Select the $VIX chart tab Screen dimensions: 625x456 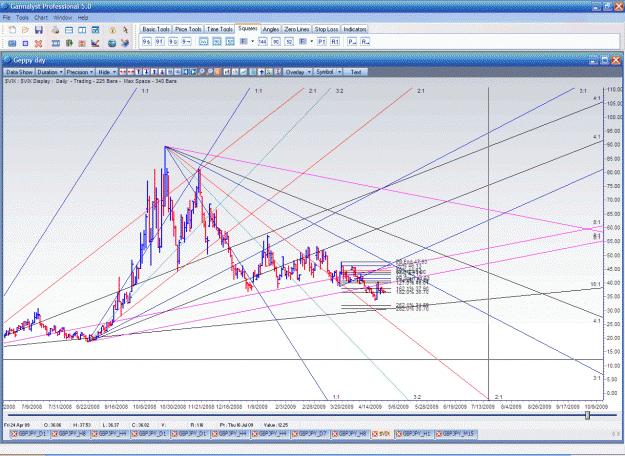pos(382,434)
